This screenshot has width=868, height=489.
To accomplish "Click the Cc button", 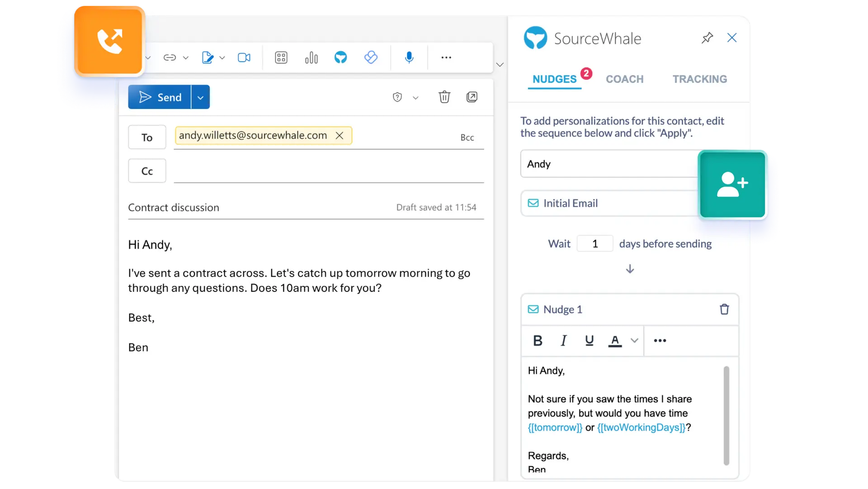I will point(147,171).
